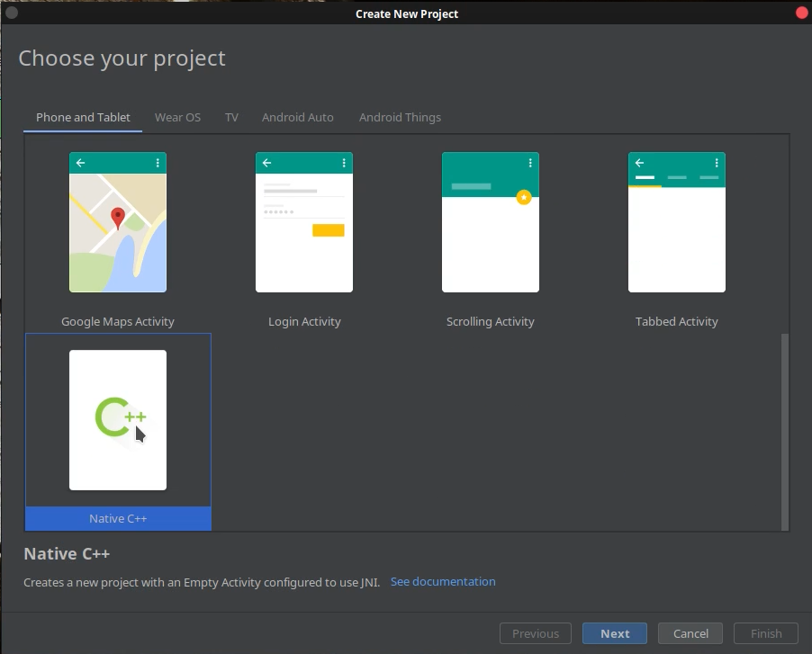Click the Scrolling Activity preview image
This screenshot has width=812, height=654.
(490, 221)
